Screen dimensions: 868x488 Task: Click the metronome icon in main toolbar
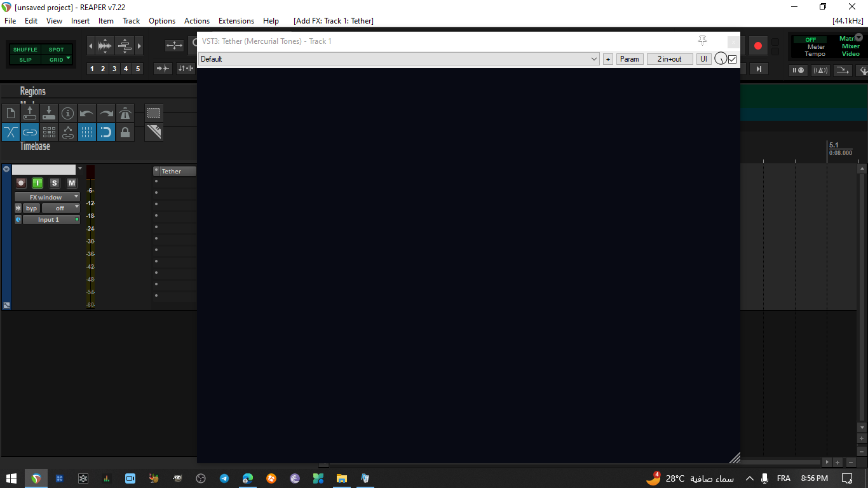pyautogui.click(x=125, y=114)
